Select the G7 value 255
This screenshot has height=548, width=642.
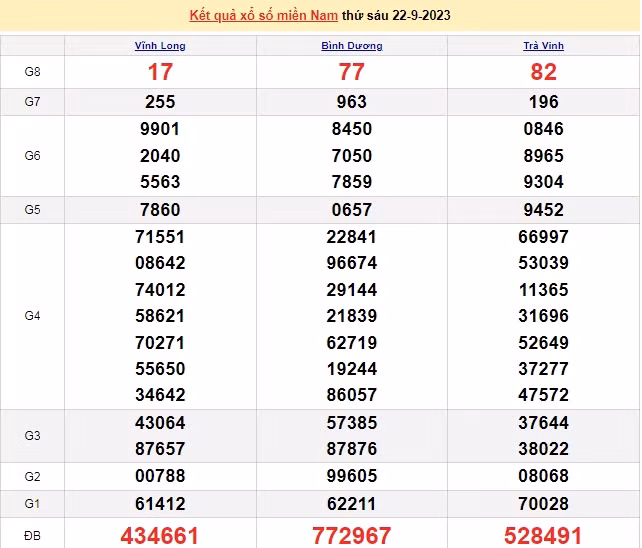tap(160, 102)
